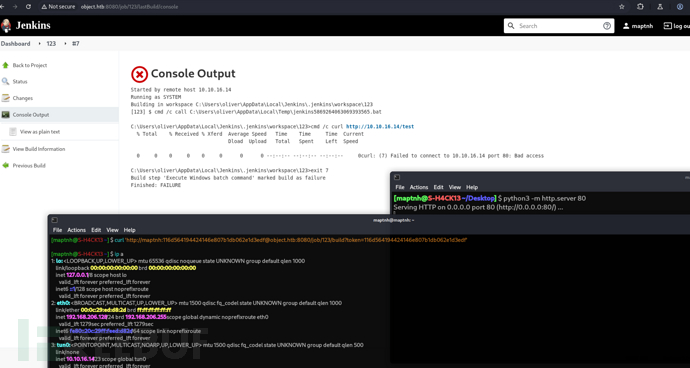The width and height of the screenshot is (690, 368).
Task: Click the View Build Information icon
Action: 5,149
